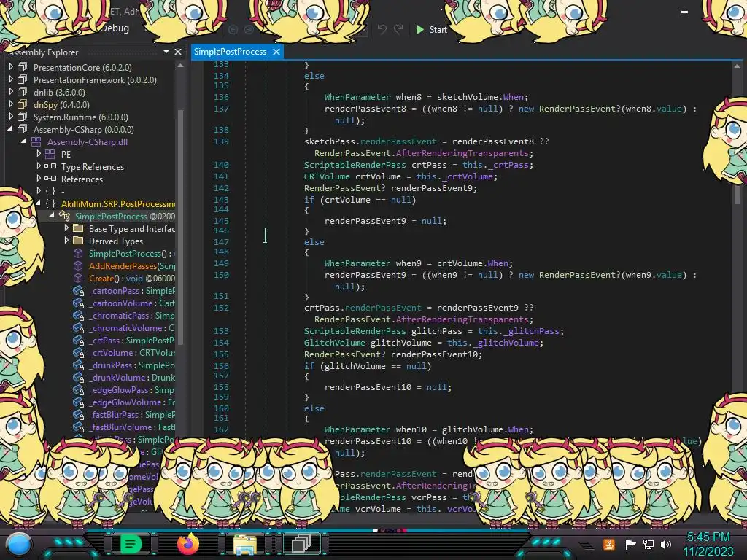Click the PresentationCore assembly icon
The width and height of the screenshot is (747, 560).
coord(23,67)
